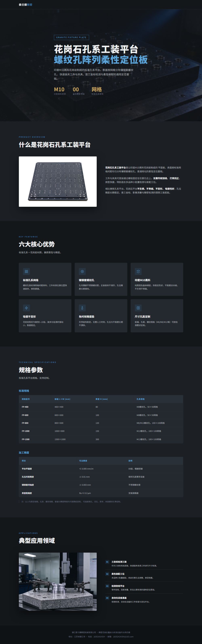This screenshot has height=644, width=202.
Task: Click the 平台平面度 row label
Action: click(27, 469)
